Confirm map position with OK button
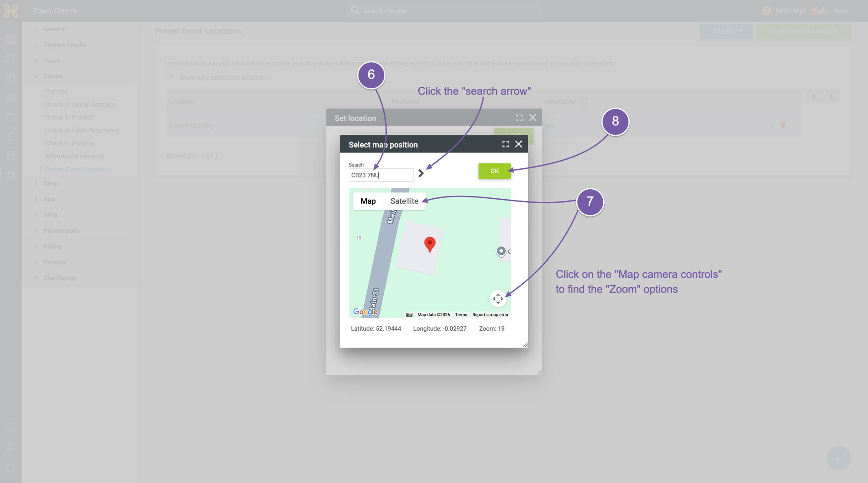 point(494,171)
